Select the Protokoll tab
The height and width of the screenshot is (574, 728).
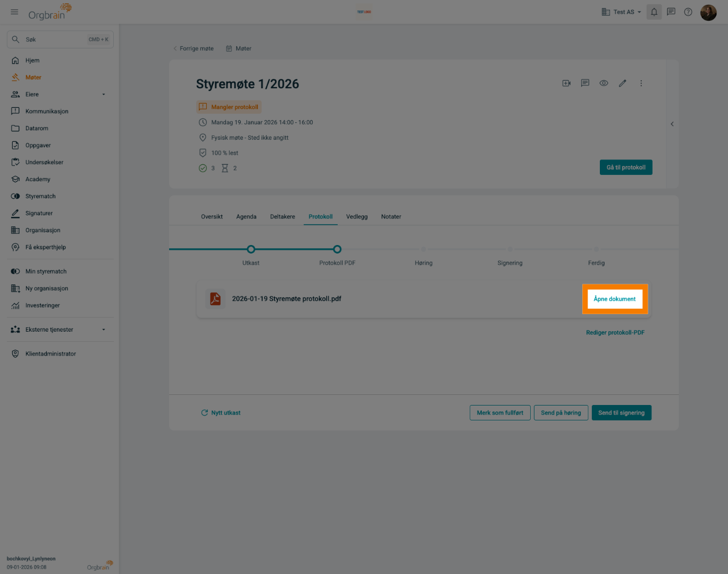321,217
